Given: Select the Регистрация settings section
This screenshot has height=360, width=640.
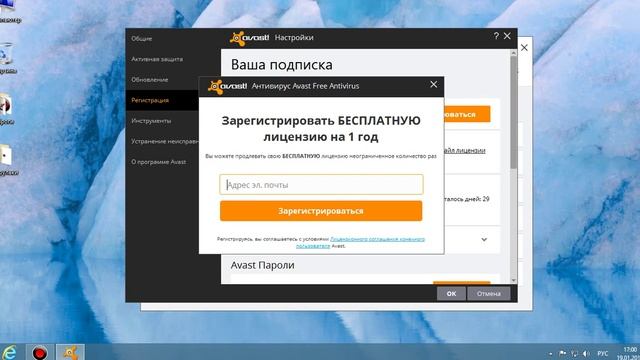Looking at the screenshot, I should pyautogui.click(x=150, y=100).
